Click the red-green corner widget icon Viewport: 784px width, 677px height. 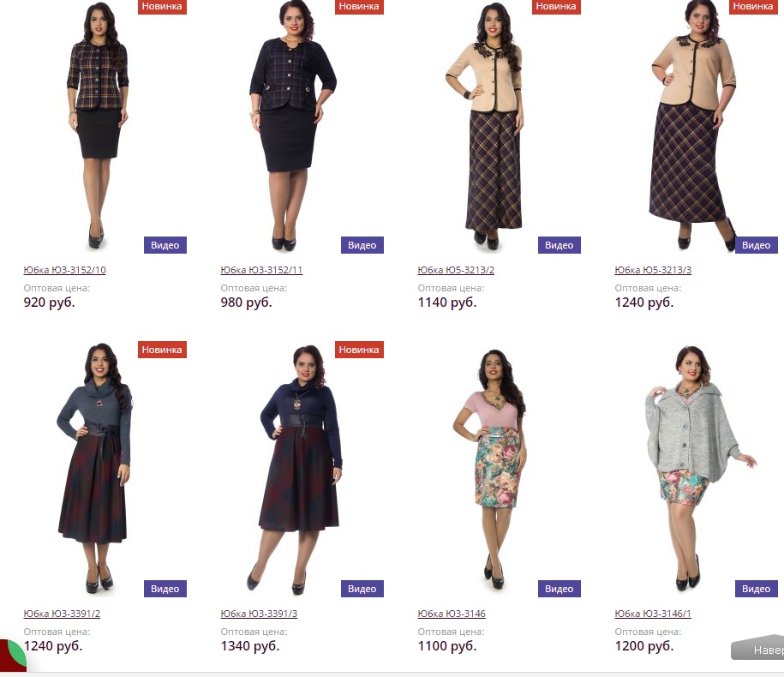click(x=13, y=655)
